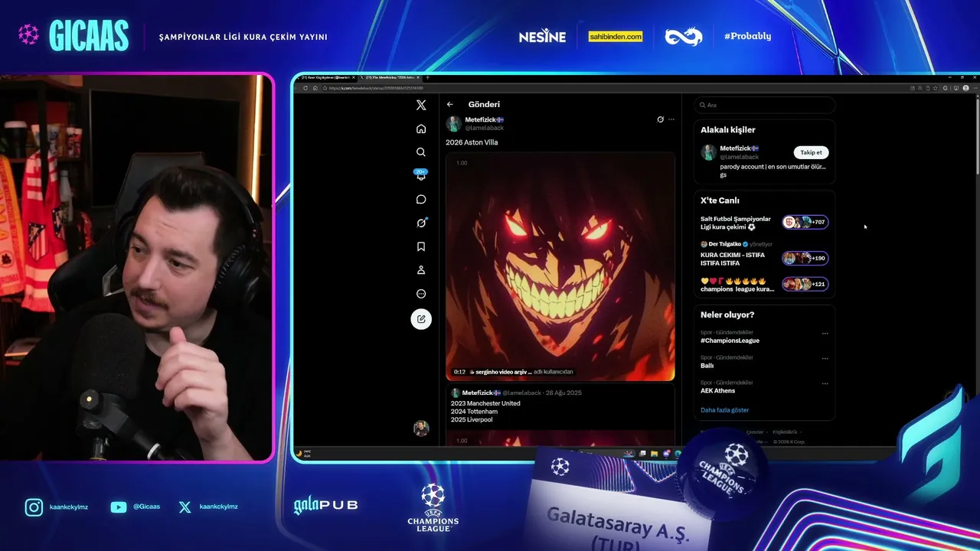Image resolution: width=980 pixels, height=551 pixels.
Task: Open the chat bubble Messages icon
Action: tap(421, 200)
